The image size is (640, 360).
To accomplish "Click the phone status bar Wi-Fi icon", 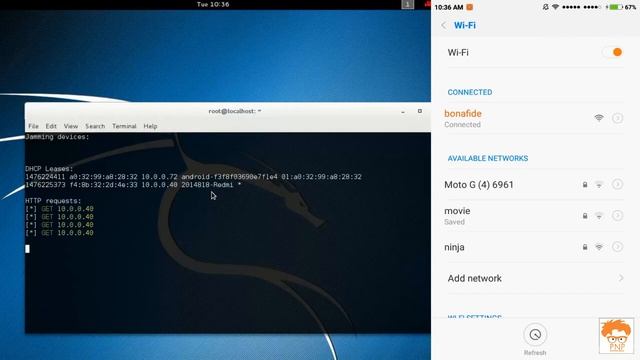I will pyautogui.click(x=556, y=7).
